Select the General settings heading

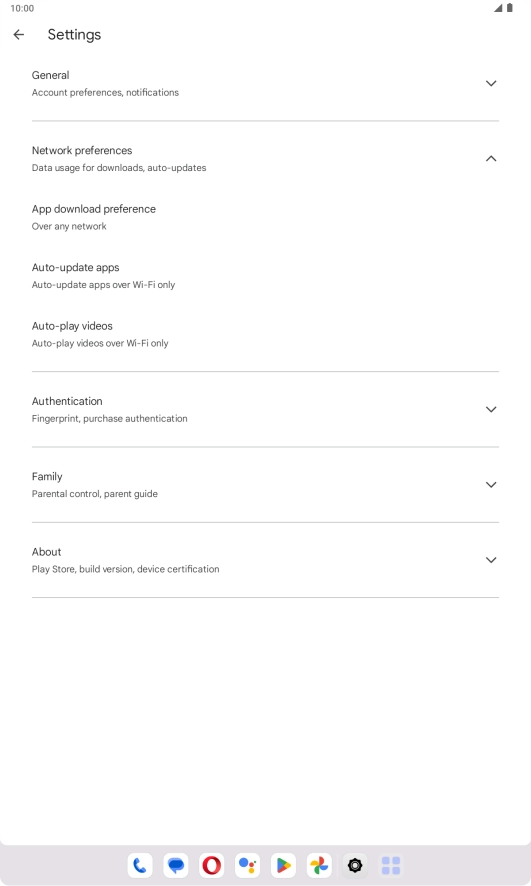50,75
